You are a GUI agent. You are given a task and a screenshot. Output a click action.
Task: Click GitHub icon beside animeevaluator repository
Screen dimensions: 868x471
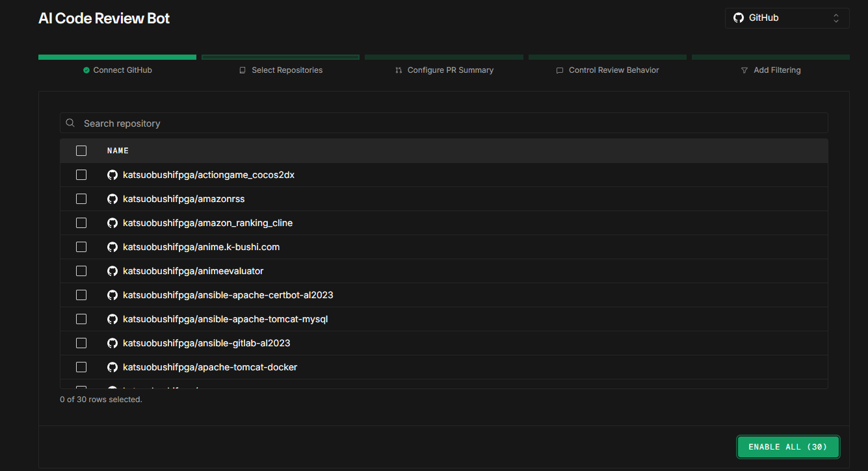click(112, 271)
